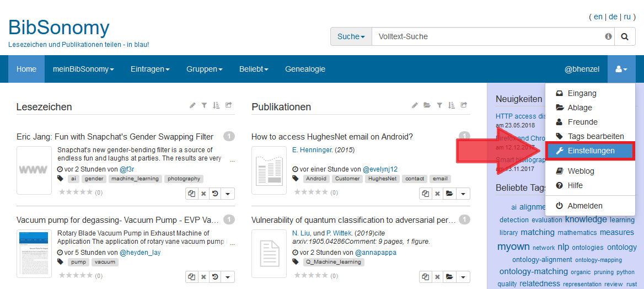Click the magnifier search button
Image resolution: width=644 pixels, height=289 pixels.
coord(625,36)
